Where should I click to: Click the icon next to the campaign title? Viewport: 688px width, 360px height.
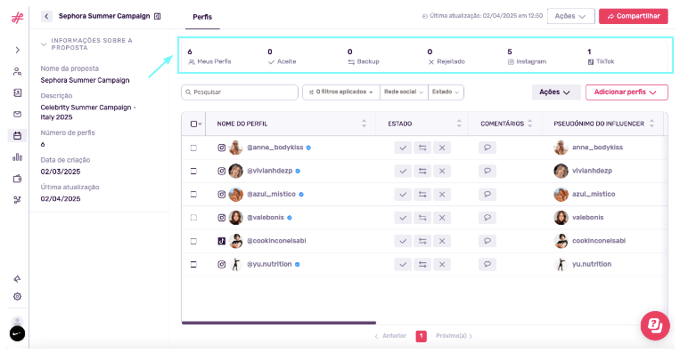click(x=158, y=16)
